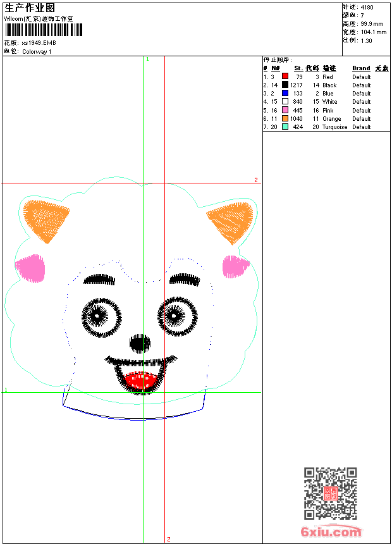Click the barcode under the Wilcom title
This screenshot has height=544, width=392.
(x=44, y=30)
